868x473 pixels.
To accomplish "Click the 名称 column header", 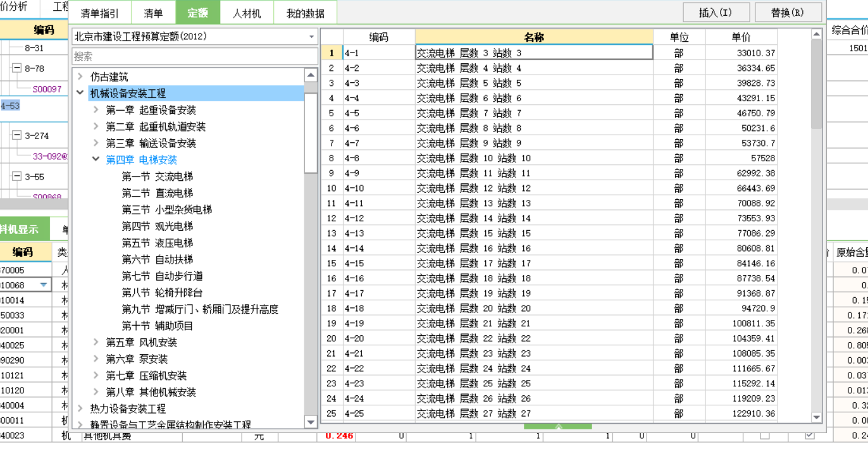I will pos(534,37).
